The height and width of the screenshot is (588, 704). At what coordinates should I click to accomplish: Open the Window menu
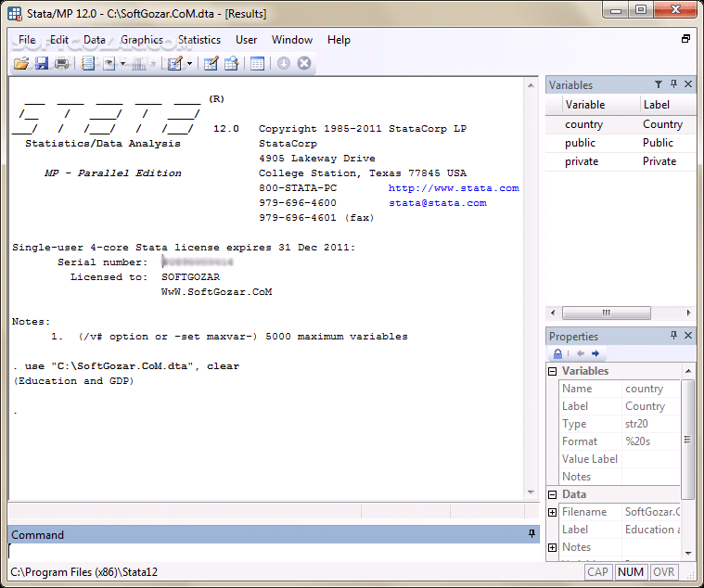tap(292, 40)
